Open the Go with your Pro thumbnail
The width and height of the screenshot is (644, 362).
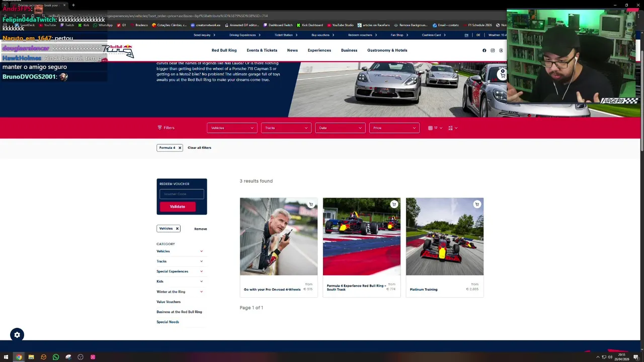(x=279, y=236)
